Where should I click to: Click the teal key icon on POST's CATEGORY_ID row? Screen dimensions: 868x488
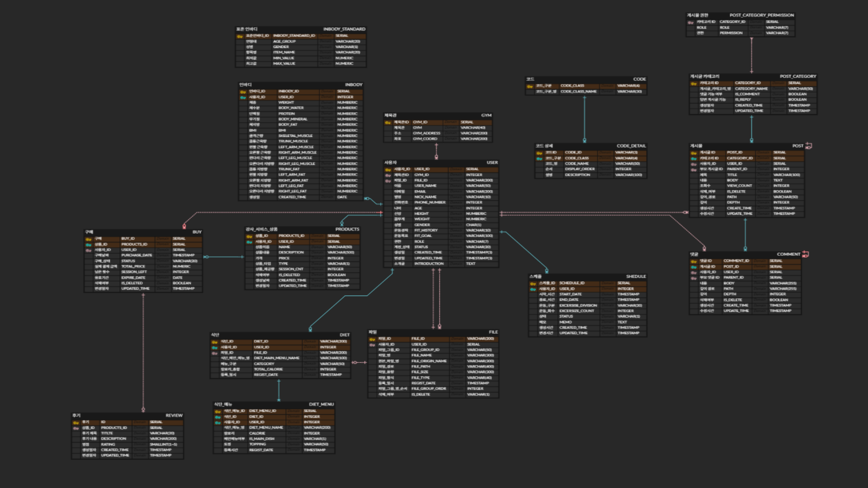pyautogui.click(x=693, y=158)
